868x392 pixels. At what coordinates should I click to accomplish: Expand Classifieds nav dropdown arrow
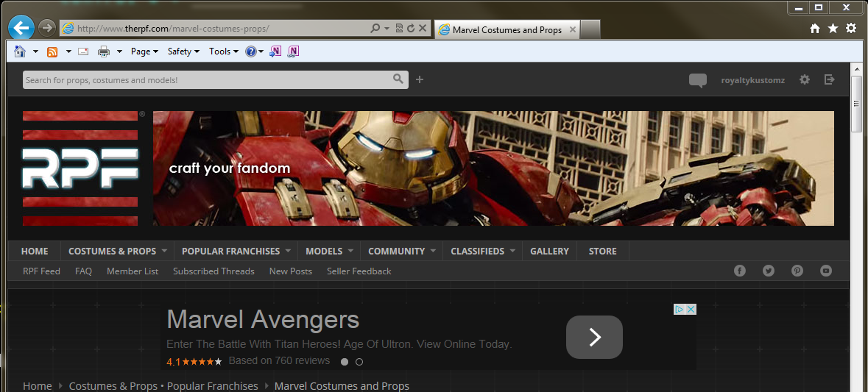(x=512, y=251)
